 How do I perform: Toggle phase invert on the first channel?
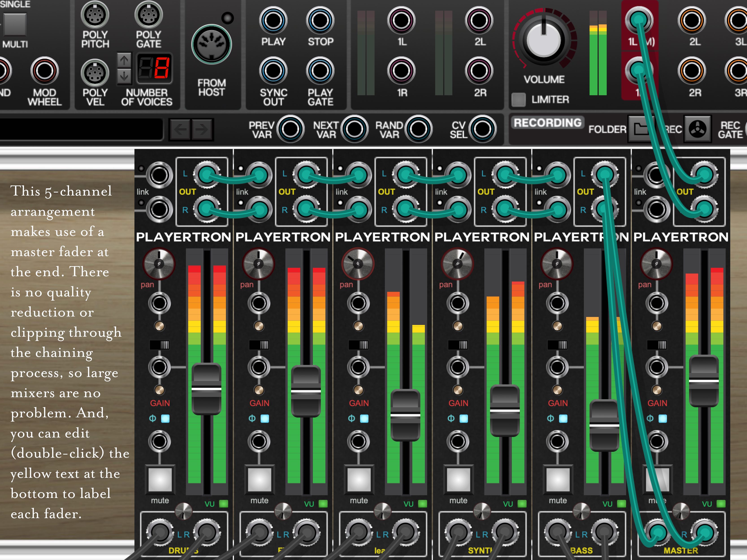pyautogui.click(x=165, y=419)
